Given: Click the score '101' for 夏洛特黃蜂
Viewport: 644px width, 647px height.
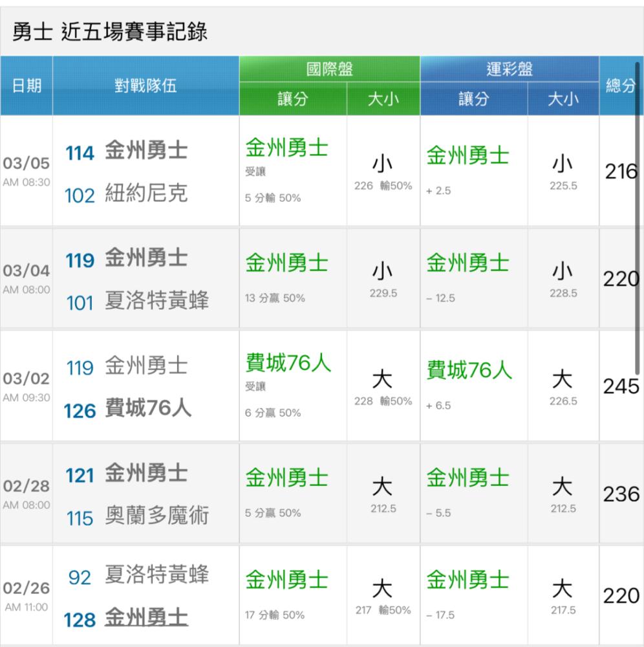Looking at the screenshot, I should point(80,303).
